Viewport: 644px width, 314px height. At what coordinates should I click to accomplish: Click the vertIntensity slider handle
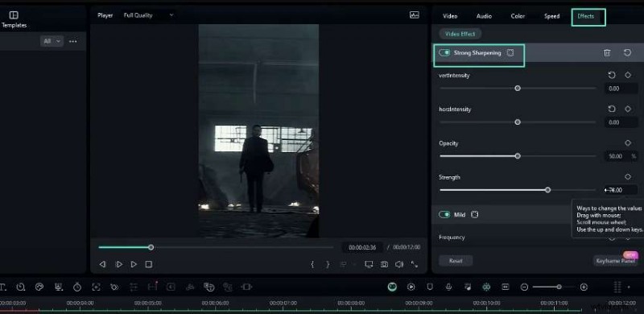518,88
